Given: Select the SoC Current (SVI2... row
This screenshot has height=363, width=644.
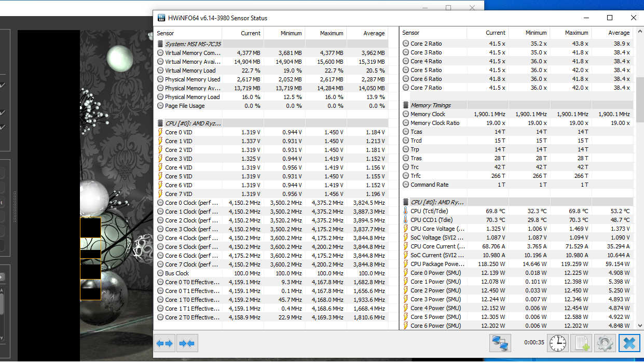Looking at the screenshot, I should click(517, 255).
